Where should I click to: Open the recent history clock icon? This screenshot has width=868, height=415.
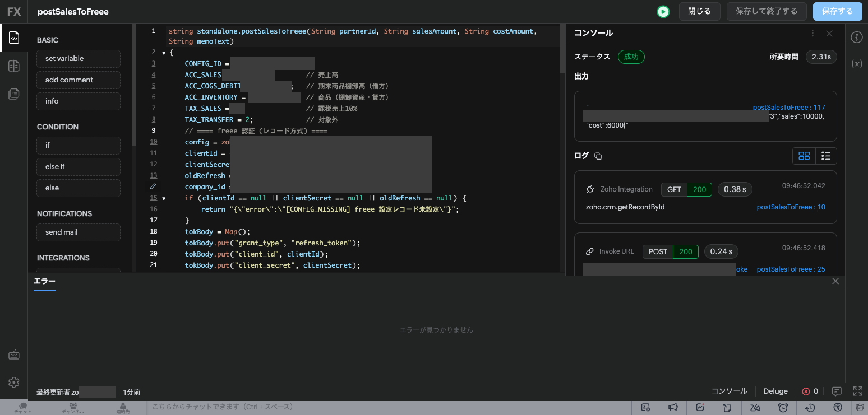click(810, 407)
